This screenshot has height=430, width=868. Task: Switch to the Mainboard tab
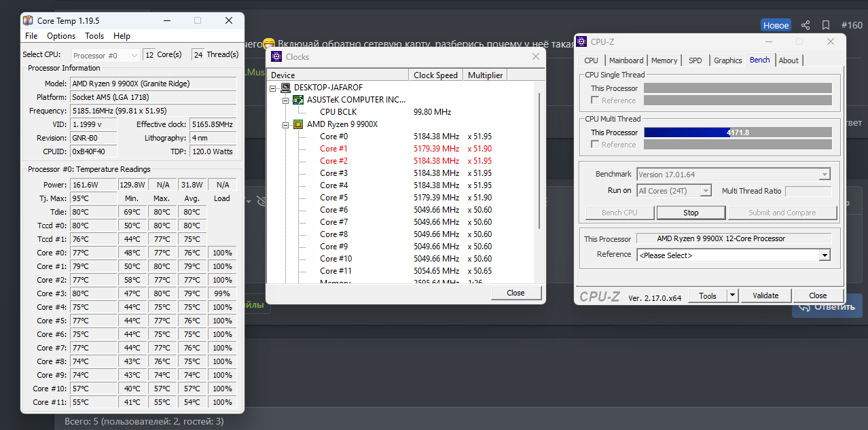[x=626, y=60]
